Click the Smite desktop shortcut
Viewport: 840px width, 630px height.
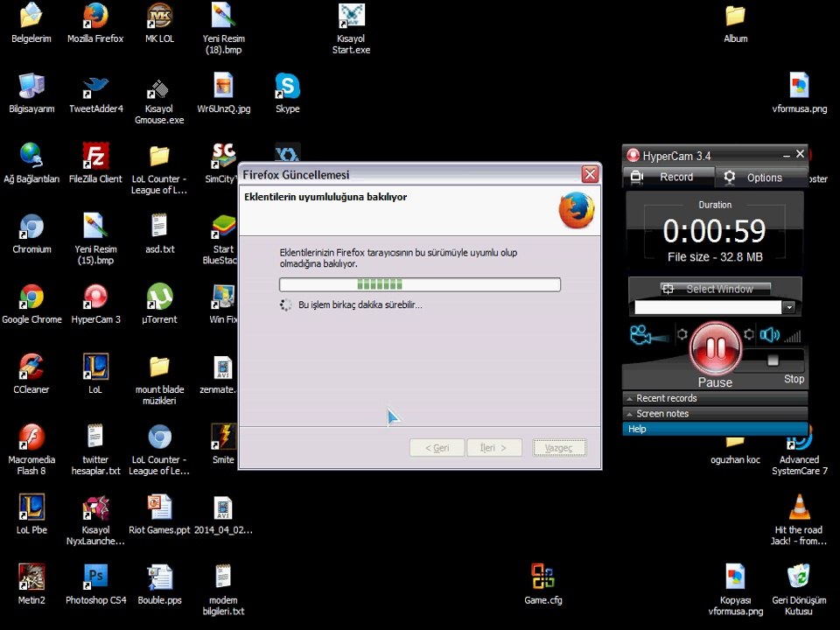click(223, 437)
